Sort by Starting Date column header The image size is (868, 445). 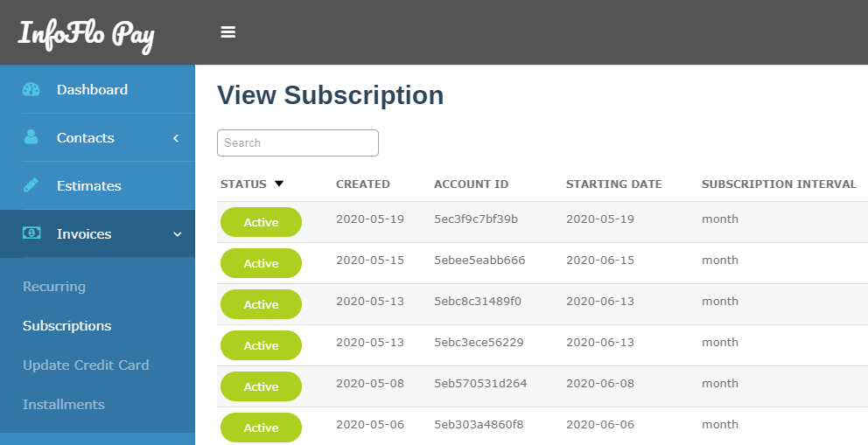click(614, 184)
